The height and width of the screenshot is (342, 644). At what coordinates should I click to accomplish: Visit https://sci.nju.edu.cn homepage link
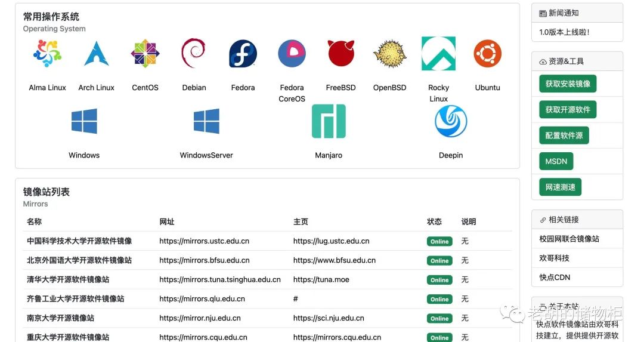(x=329, y=319)
